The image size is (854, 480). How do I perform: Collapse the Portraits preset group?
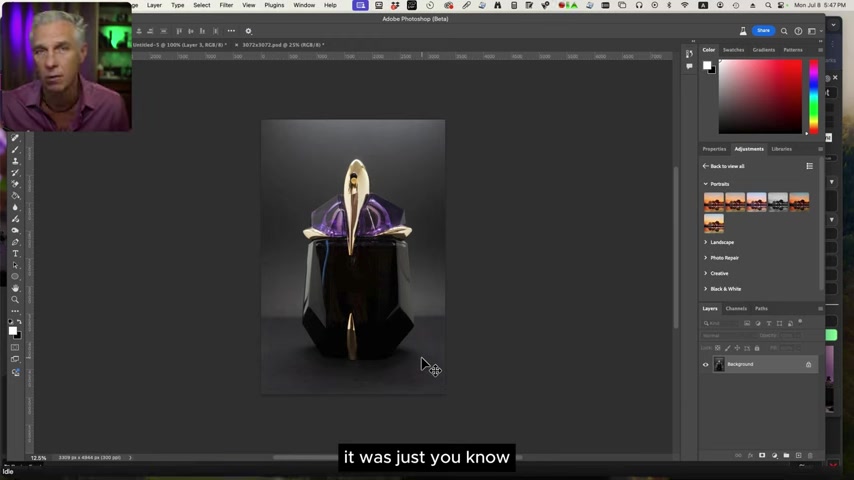point(706,184)
